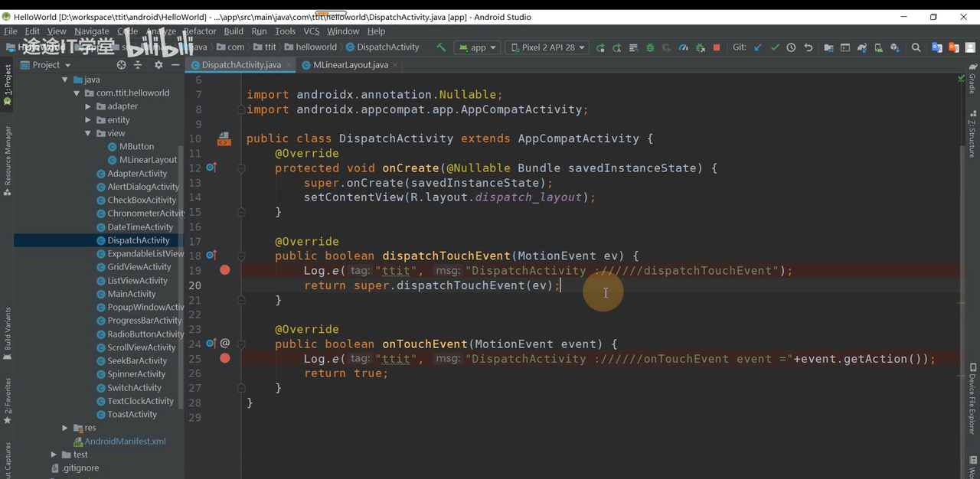
Task: Click the locate-file target icon in Project panel
Action: pyautogui.click(x=121, y=65)
